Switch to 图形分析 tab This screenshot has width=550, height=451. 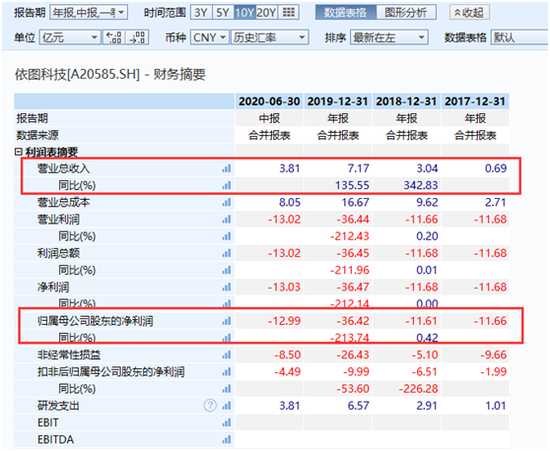pos(406,13)
